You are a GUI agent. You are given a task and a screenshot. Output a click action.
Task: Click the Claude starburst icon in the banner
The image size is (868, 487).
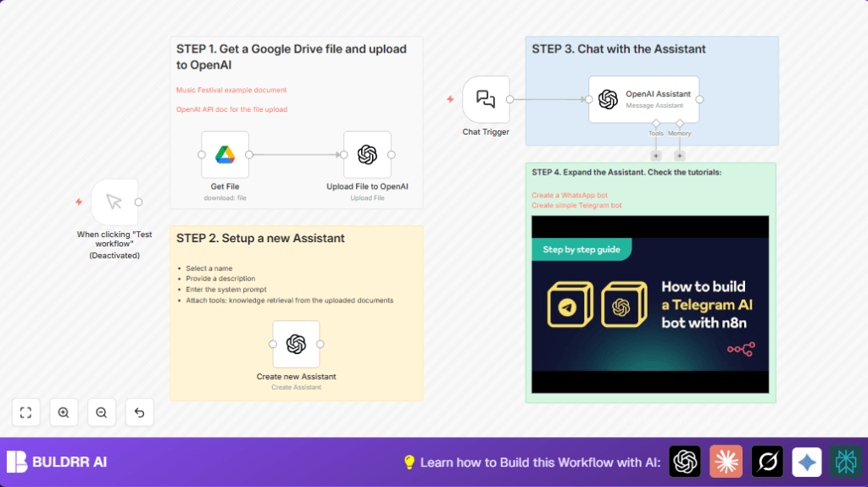point(726,462)
